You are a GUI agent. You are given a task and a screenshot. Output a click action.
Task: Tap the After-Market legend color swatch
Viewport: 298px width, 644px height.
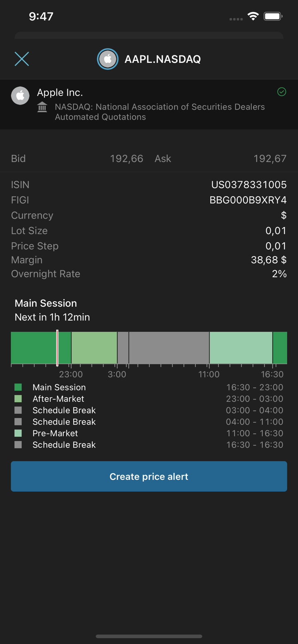coord(18,399)
